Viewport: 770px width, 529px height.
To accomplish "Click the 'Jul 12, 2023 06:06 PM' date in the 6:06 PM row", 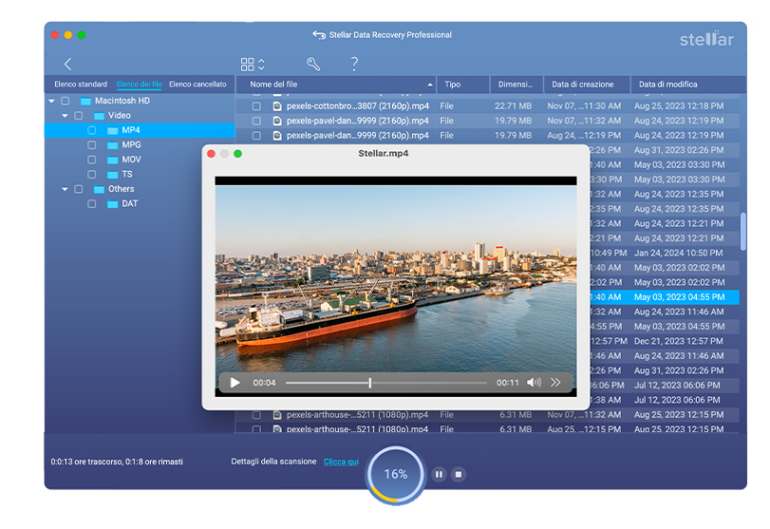I will pyautogui.click(x=677, y=386).
